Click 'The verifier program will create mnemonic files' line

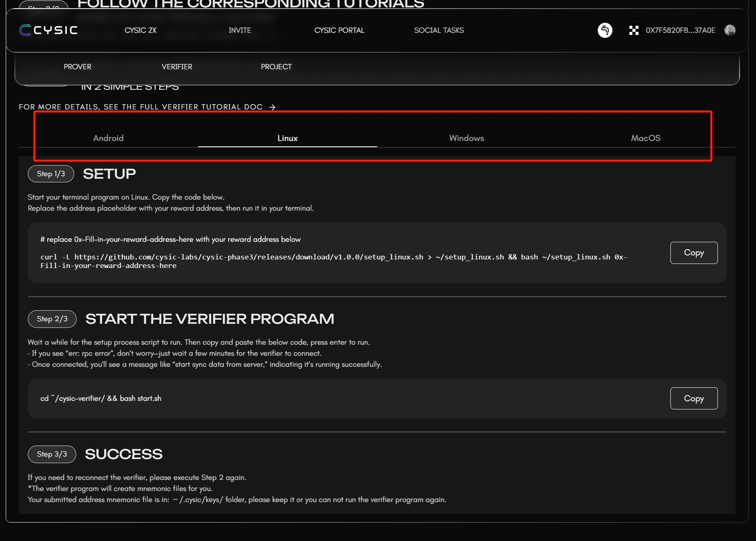[x=120, y=489]
